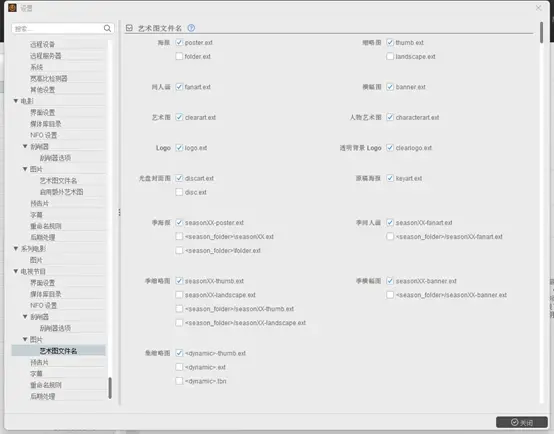Select 媒体库目录 under 电影
This screenshot has height=434, width=554.
pos(46,124)
